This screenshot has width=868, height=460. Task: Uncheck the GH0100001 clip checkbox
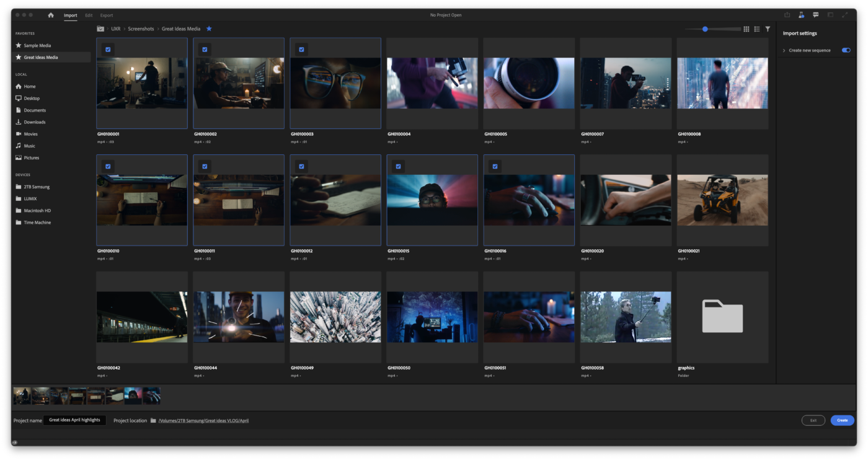click(x=108, y=48)
